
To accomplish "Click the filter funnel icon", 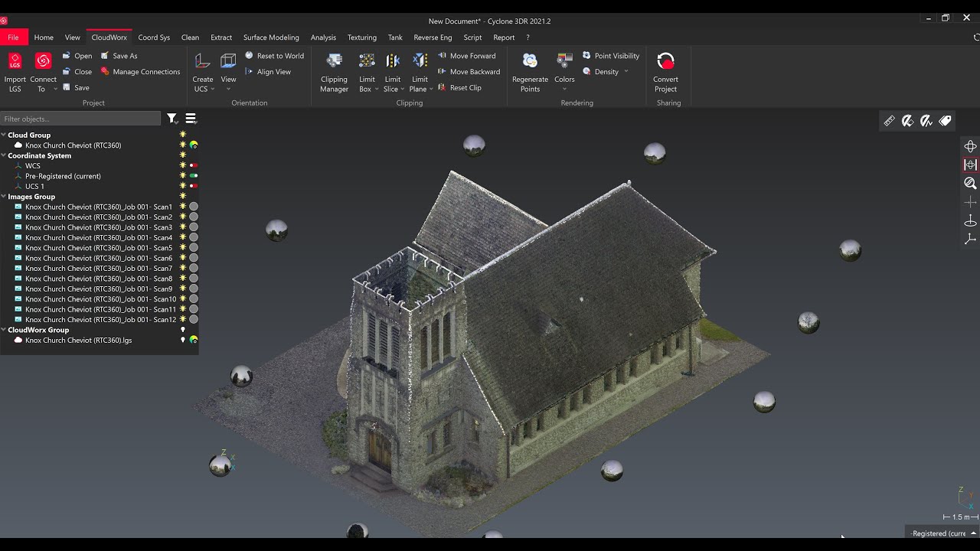I will pos(172,119).
